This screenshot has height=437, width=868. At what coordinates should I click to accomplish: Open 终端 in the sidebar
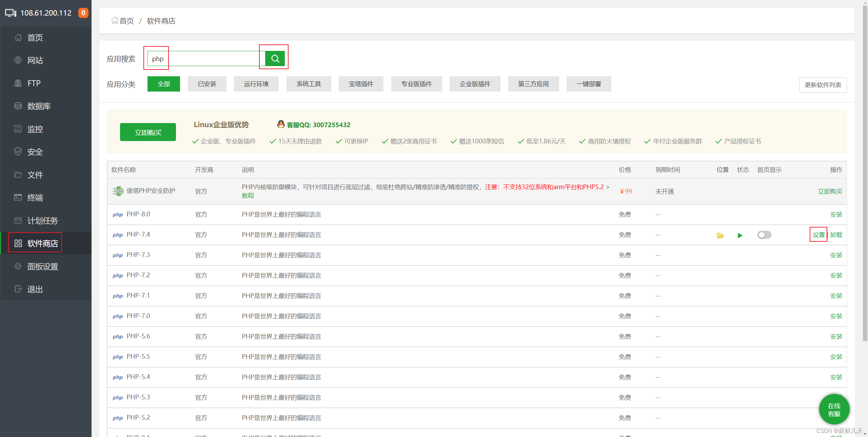click(x=46, y=198)
